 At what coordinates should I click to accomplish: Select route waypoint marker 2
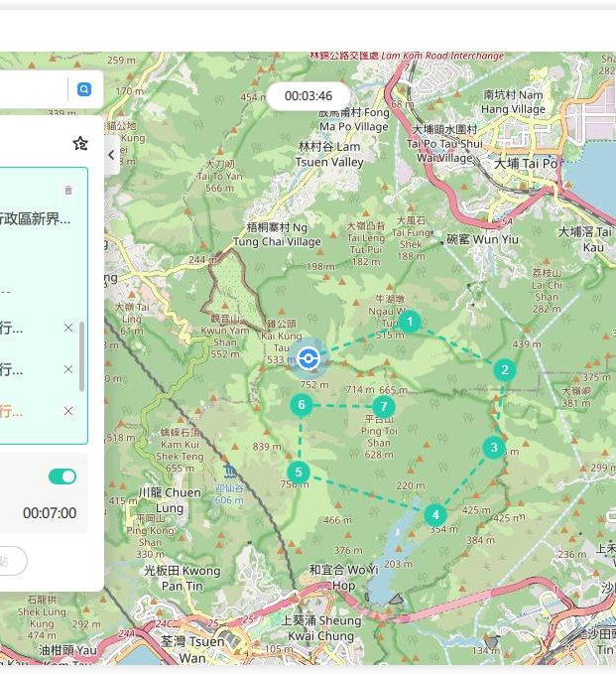pyautogui.click(x=505, y=370)
